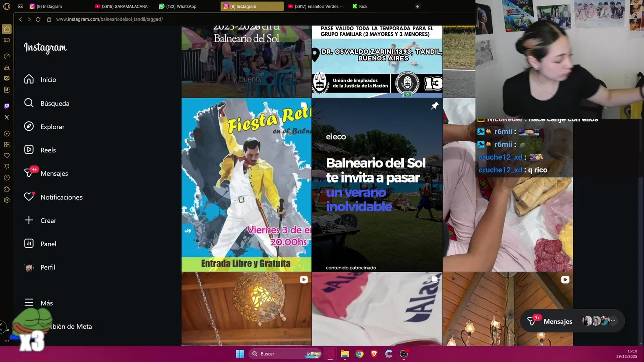Click the Instagram logo wordmark

[x=45, y=48]
